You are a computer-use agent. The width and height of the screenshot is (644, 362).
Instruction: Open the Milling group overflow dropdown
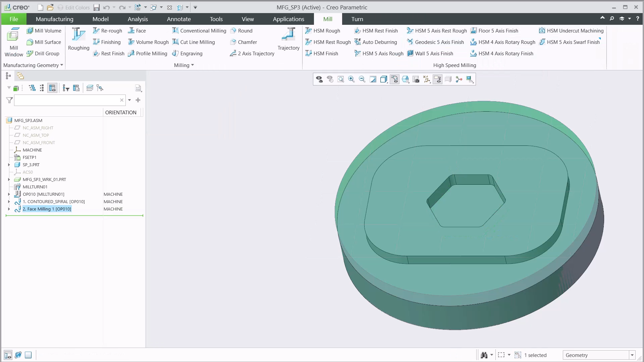coord(184,65)
